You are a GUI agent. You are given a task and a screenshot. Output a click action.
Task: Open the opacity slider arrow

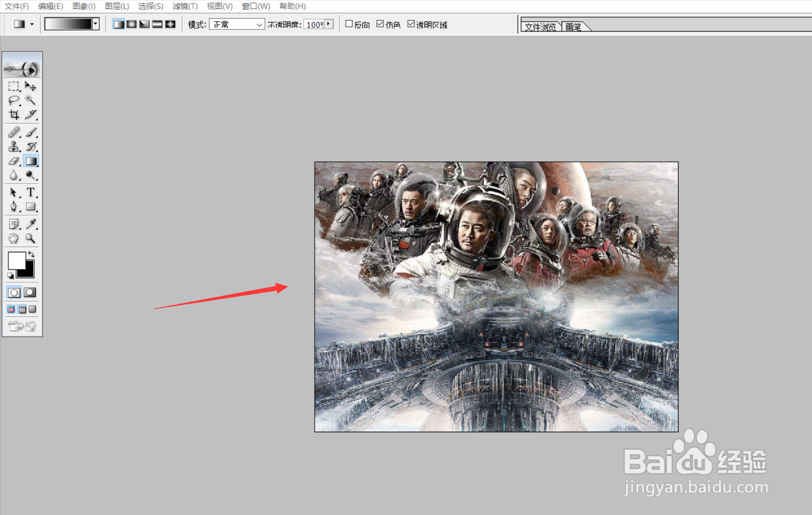(x=329, y=24)
